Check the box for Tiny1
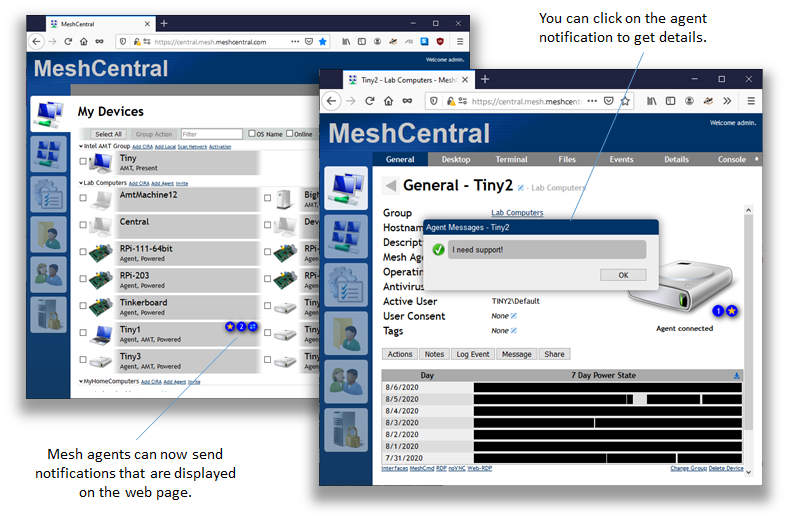 tap(83, 332)
